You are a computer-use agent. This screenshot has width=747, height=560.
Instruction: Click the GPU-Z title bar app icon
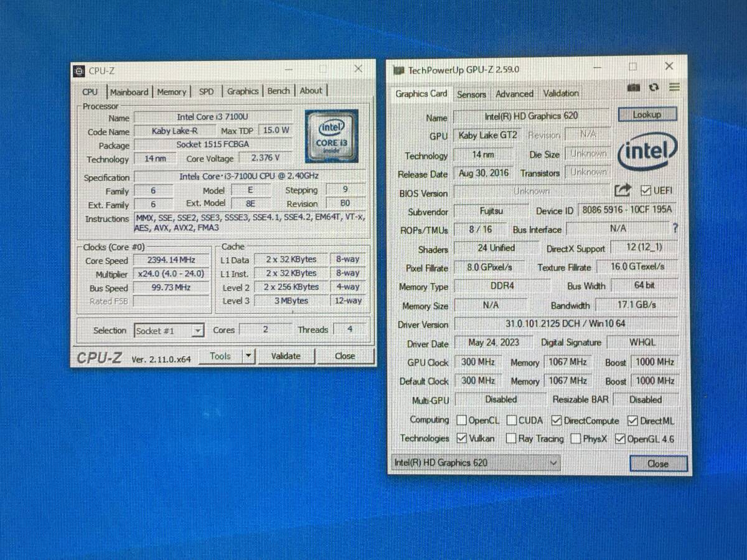pos(398,70)
